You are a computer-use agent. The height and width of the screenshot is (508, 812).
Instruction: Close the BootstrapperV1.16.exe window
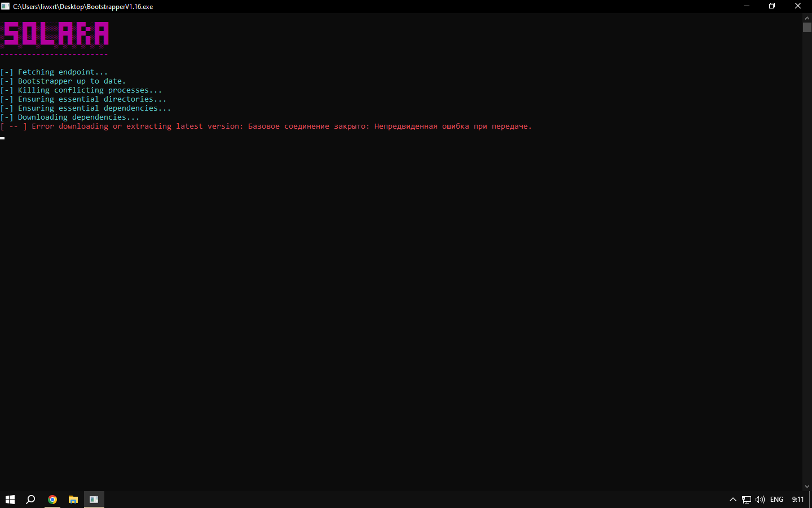[x=798, y=6]
